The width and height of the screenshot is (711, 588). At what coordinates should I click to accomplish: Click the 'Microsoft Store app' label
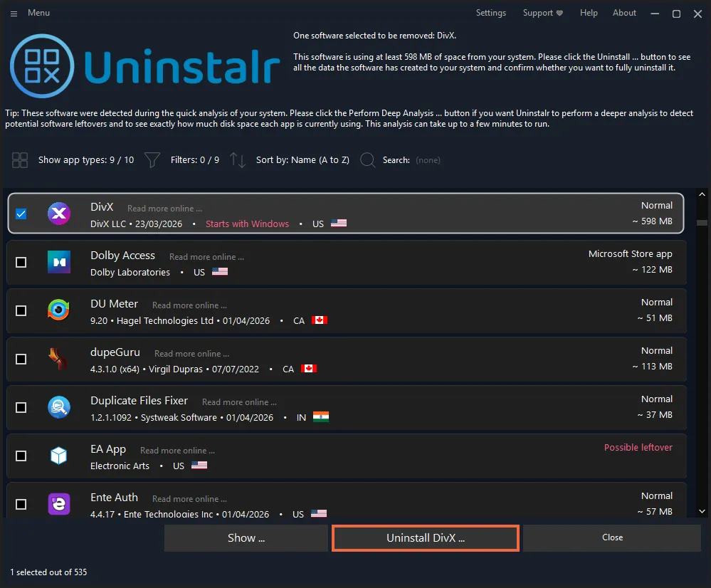coord(631,253)
